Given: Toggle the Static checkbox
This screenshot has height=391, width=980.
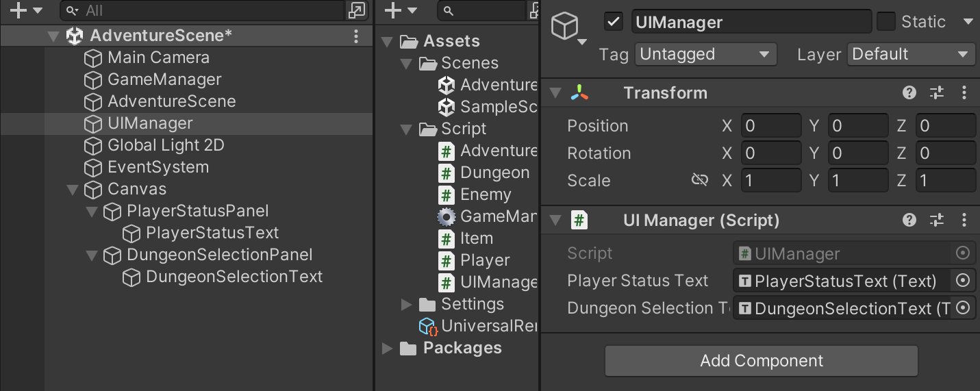Looking at the screenshot, I should point(886,21).
